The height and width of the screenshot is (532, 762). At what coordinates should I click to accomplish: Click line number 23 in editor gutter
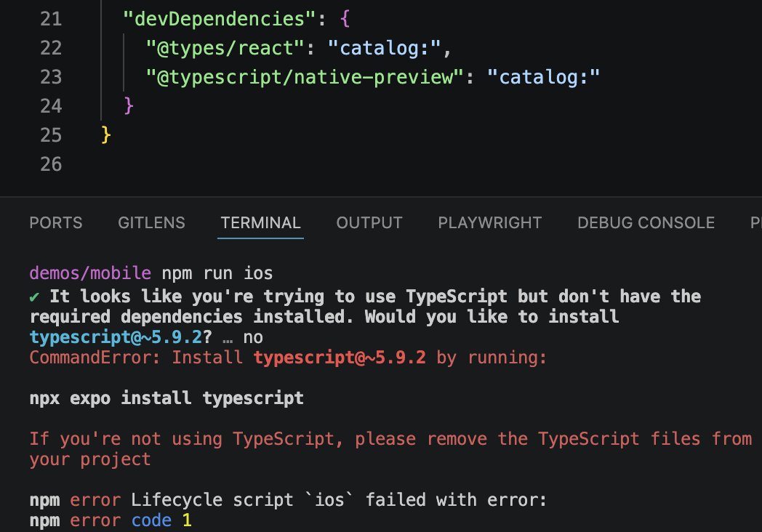click(51, 77)
